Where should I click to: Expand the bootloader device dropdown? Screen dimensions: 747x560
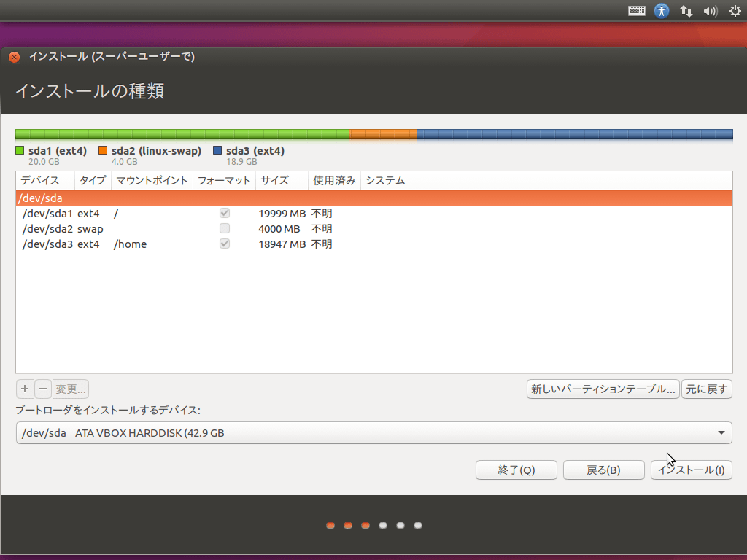click(721, 433)
